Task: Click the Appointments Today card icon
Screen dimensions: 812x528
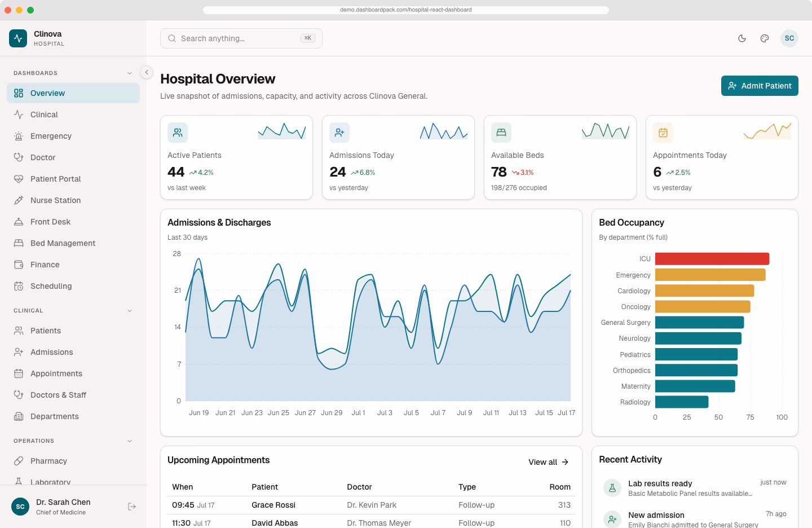Action: pyautogui.click(x=663, y=133)
